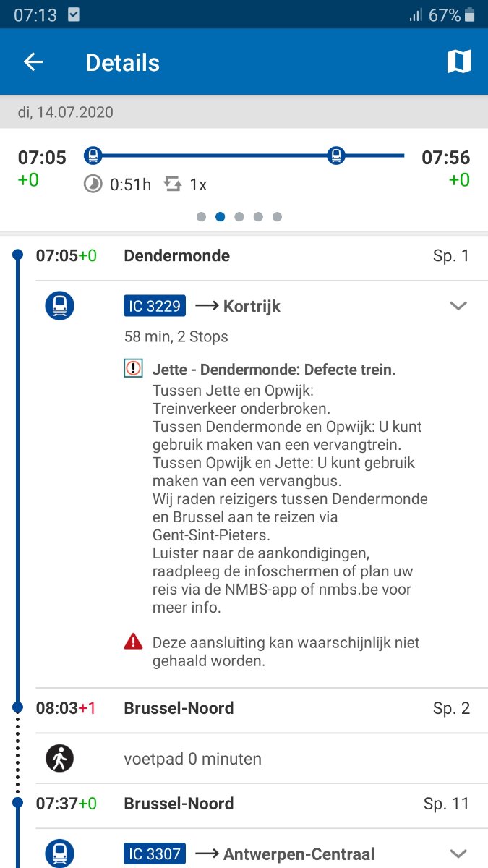Open Brussel-Noord arrival at 08:03
The image size is (488, 868).
tap(179, 708)
